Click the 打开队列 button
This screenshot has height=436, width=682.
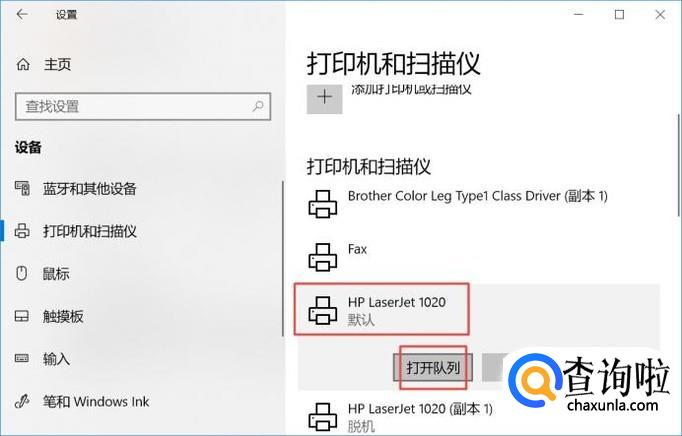point(433,368)
